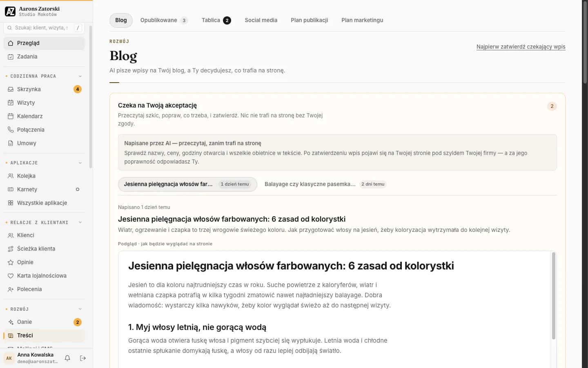Show Wszystkie aplikacje grid icon
This screenshot has height=368, width=588.
pos(11,203)
